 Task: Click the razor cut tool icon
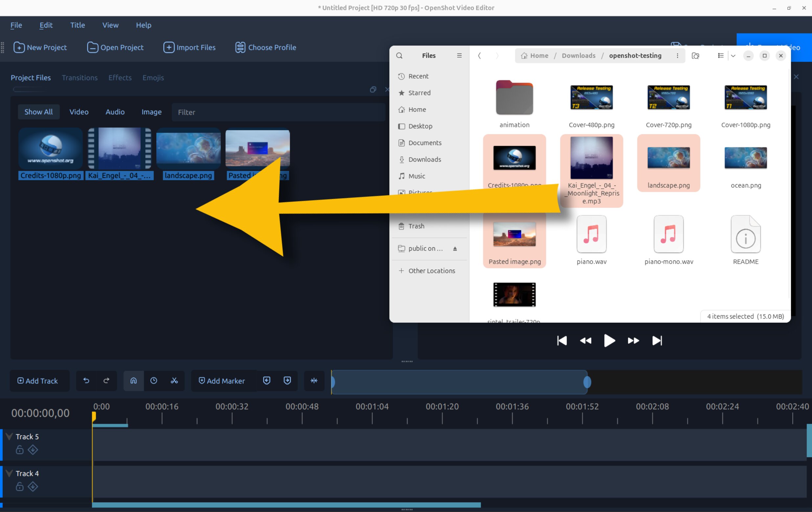coord(174,381)
